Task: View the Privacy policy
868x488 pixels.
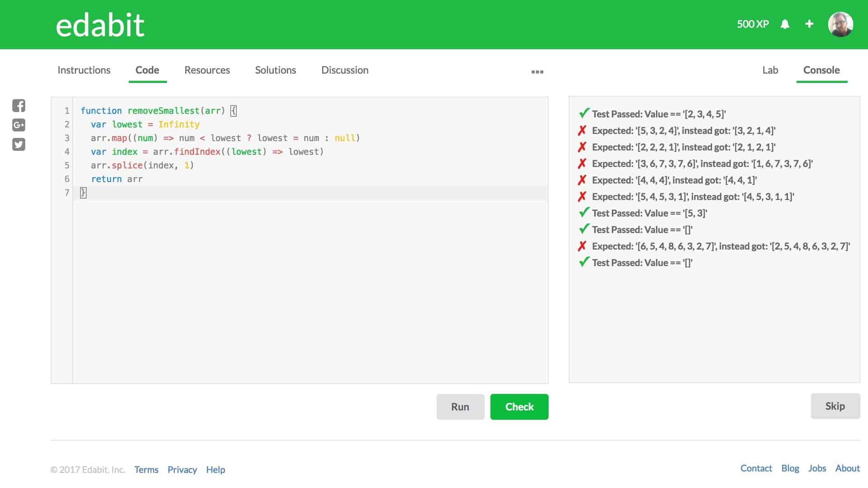Action: coord(182,469)
